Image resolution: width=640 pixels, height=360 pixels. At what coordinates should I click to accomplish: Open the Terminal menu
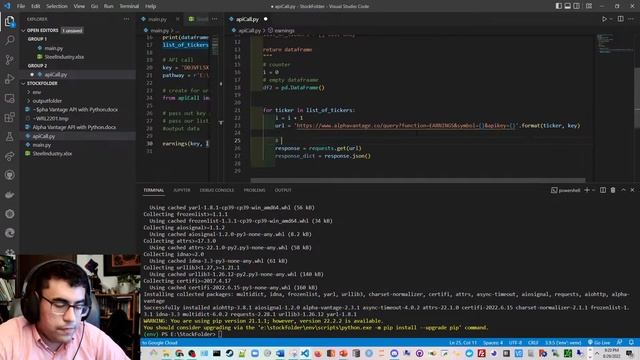[129, 6]
